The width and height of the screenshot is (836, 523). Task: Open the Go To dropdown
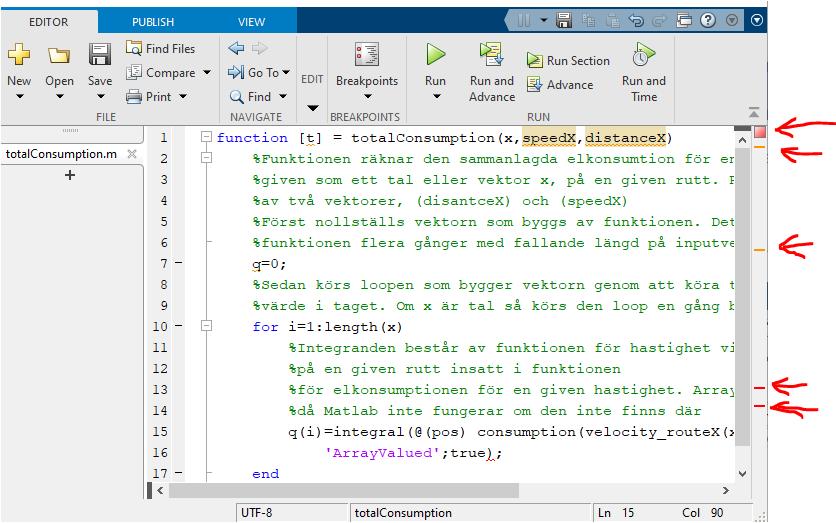tap(285, 73)
